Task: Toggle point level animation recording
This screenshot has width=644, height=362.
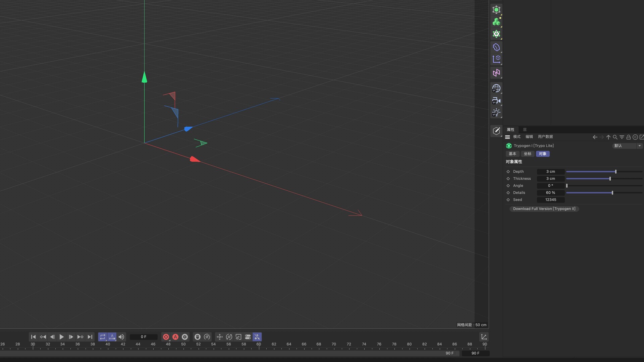Action: pyautogui.click(x=257, y=337)
